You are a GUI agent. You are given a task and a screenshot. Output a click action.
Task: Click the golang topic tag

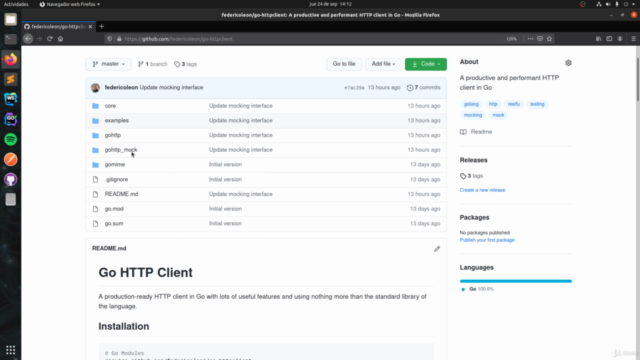pyautogui.click(x=471, y=104)
